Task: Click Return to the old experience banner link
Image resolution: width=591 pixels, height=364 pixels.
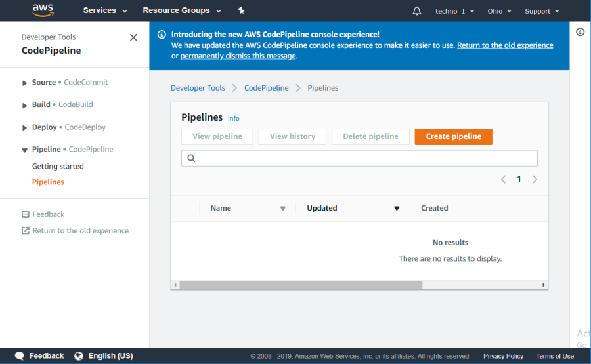Action: coord(505,45)
